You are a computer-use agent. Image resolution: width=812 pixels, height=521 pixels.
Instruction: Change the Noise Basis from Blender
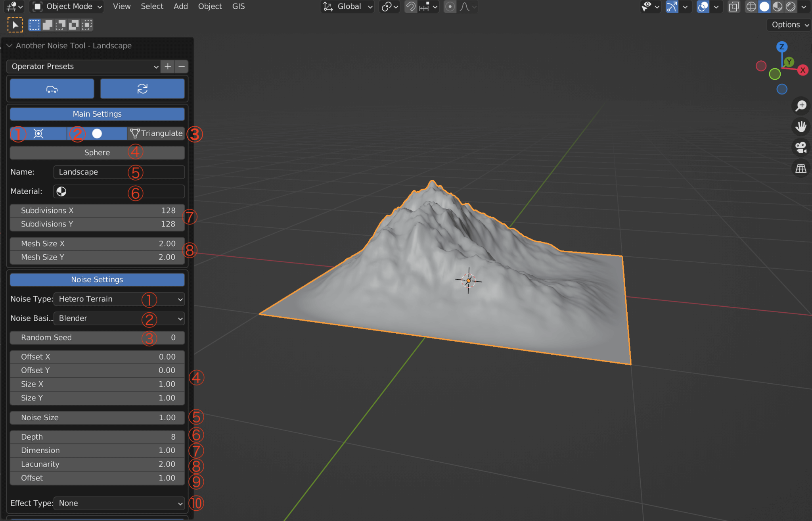119,318
